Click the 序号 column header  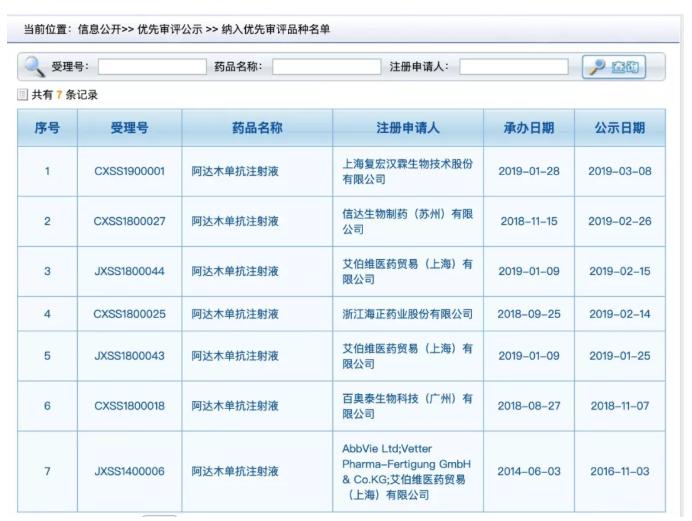point(47,128)
